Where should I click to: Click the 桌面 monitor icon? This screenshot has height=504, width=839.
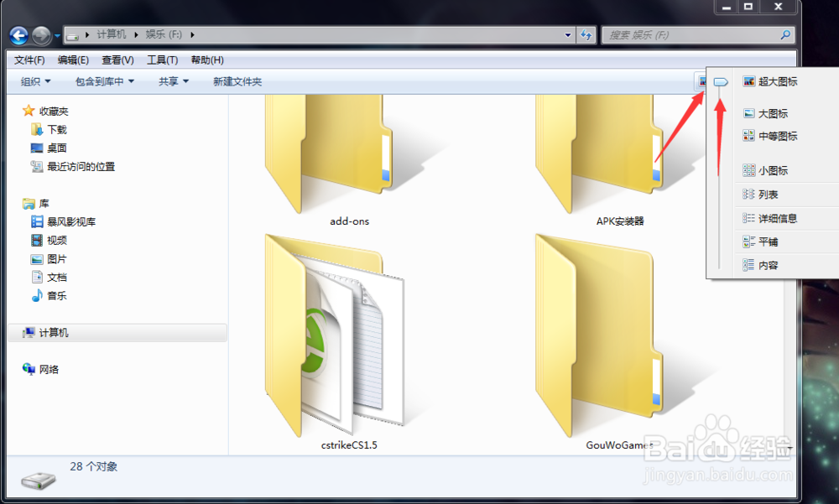coord(37,148)
